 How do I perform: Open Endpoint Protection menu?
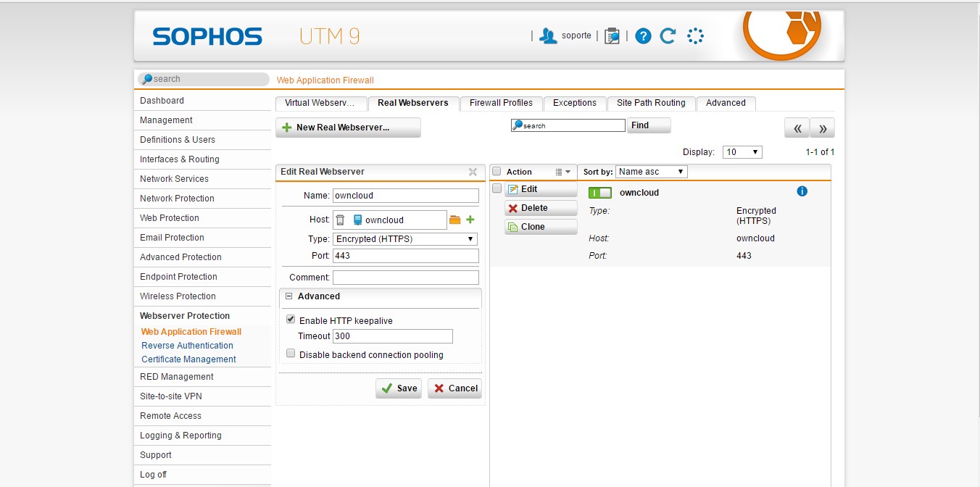(x=202, y=277)
